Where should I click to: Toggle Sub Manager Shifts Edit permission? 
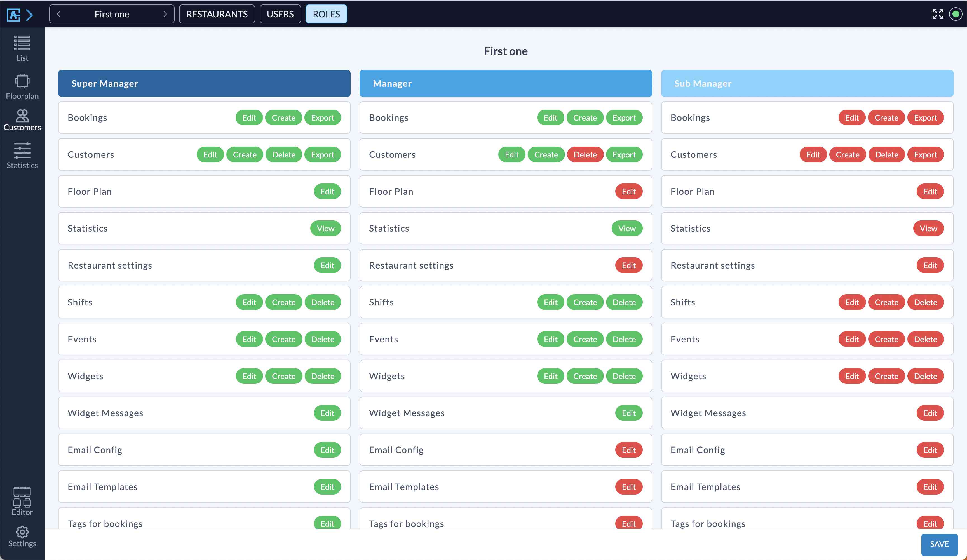(852, 302)
